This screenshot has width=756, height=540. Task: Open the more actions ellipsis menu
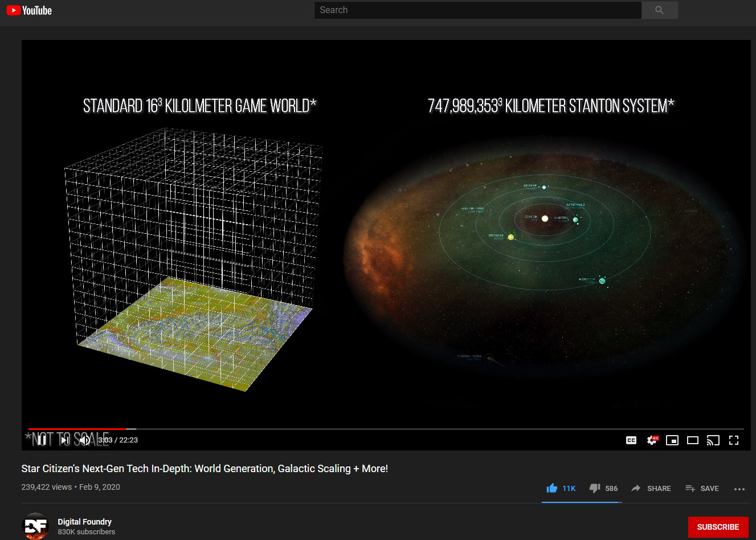click(739, 489)
